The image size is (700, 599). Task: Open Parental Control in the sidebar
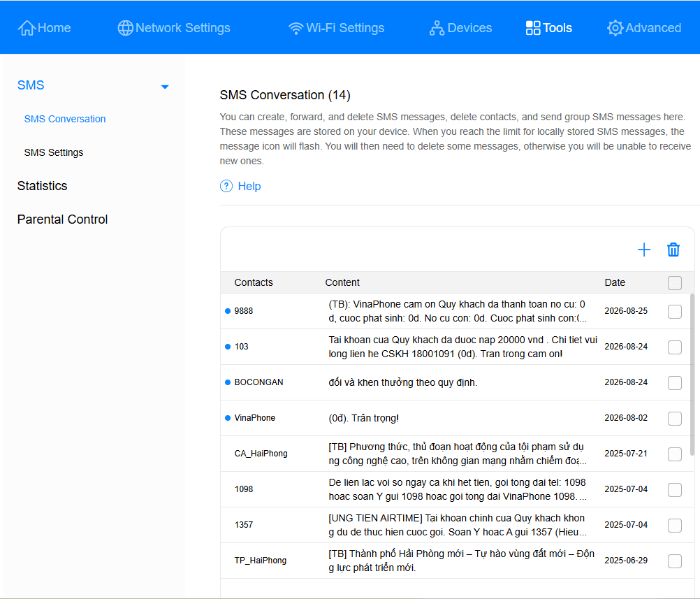tap(62, 219)
